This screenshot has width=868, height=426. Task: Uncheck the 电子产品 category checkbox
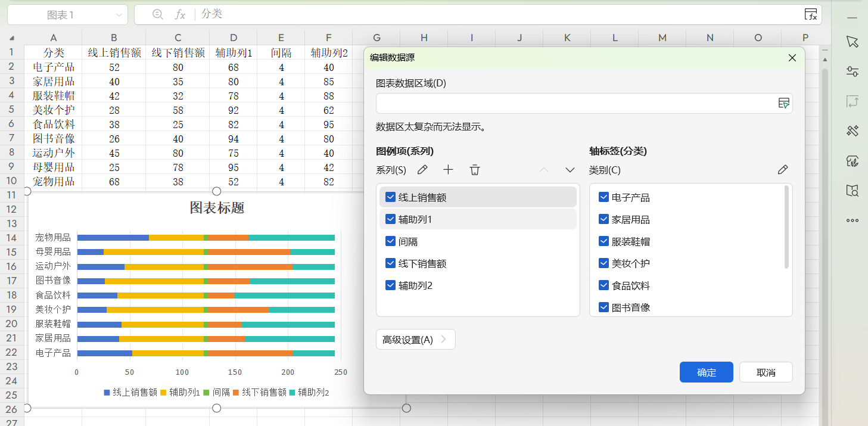(x=603, y=197)
